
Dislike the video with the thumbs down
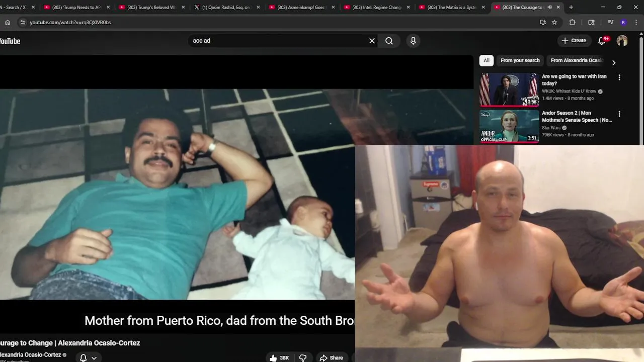pos(303,358)
